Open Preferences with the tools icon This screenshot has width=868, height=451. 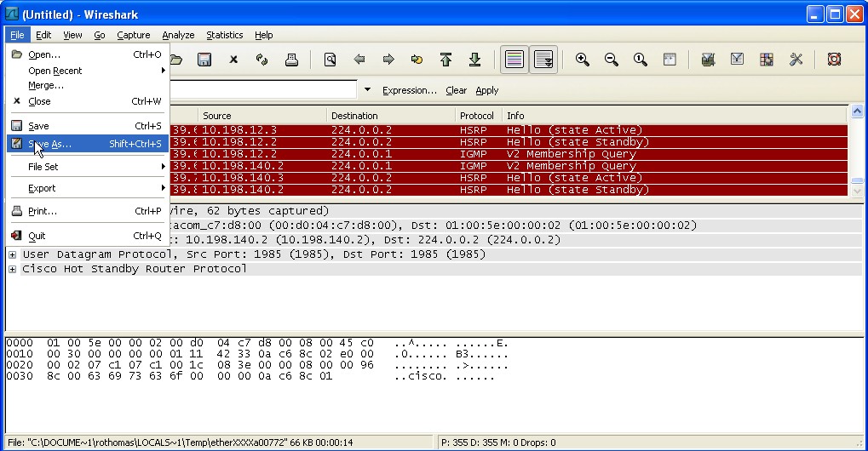796,60
